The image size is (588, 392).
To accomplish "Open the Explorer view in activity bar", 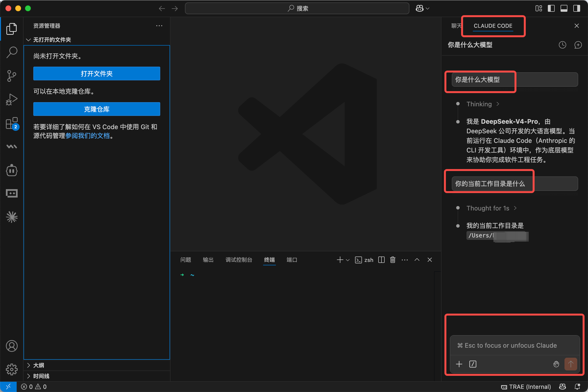I will [12, 29].
